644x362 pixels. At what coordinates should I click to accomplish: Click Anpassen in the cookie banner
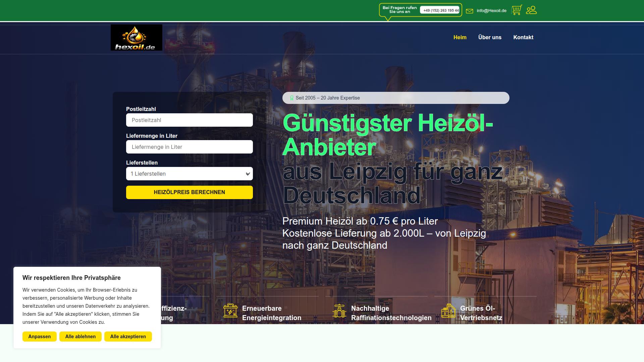39,336
